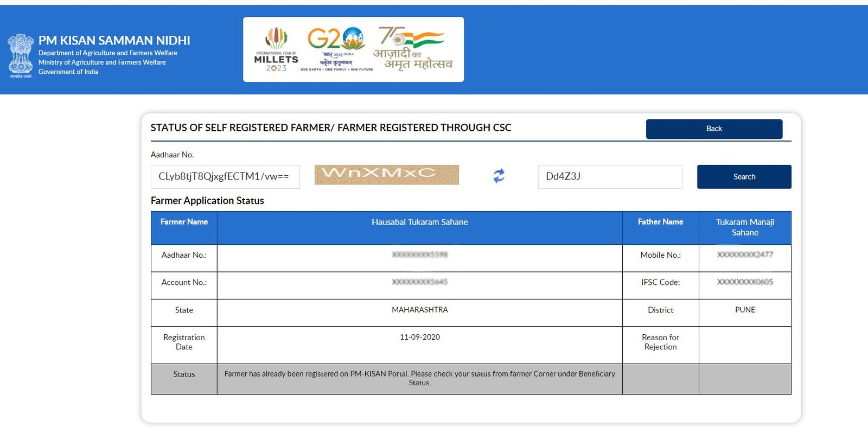Click the Search button
The height and width of the screenshot is (439, 868).
pyautogui.click(x=744, y=177)
